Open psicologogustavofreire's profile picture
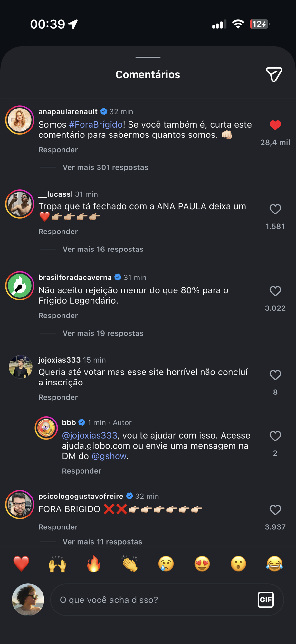Viewport: 296px width, 644px height. 20,505
